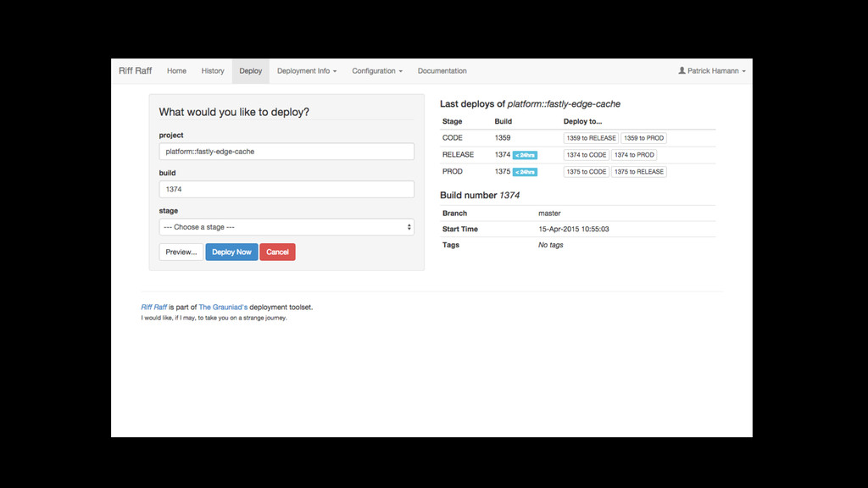
Task: Expand the Deployment Info dropdown menu
Action: pos(307,71)
